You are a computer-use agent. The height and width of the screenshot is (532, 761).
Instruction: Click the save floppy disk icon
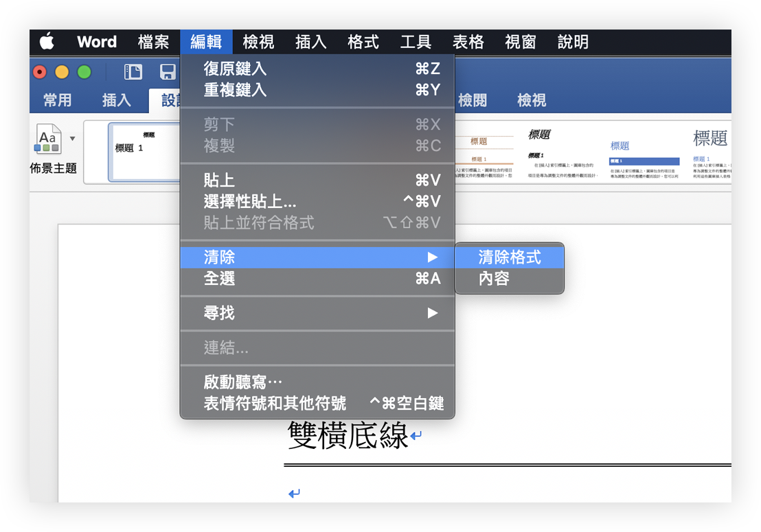pyautogui.click(x=168, y=72)
